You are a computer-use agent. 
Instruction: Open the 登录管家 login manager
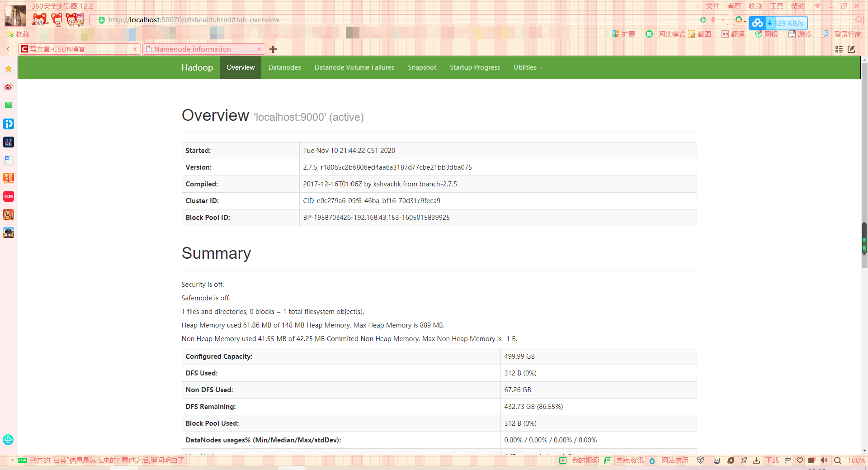tap(842, 34)
